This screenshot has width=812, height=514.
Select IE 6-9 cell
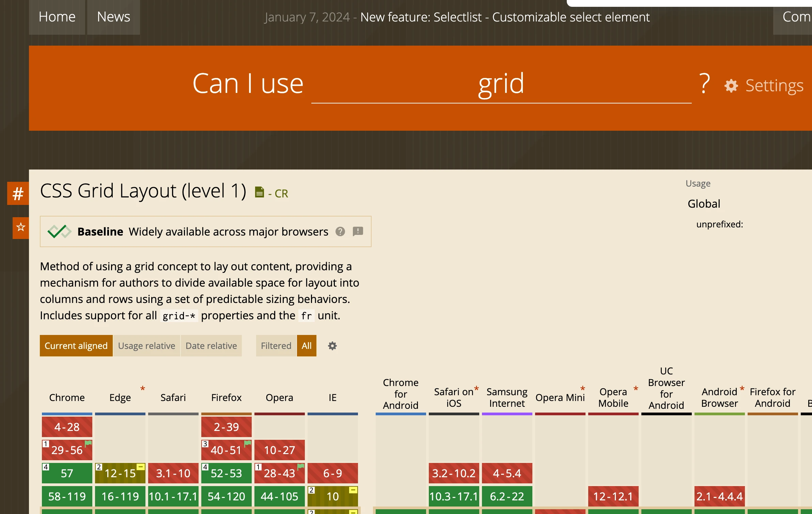point(333,473)
